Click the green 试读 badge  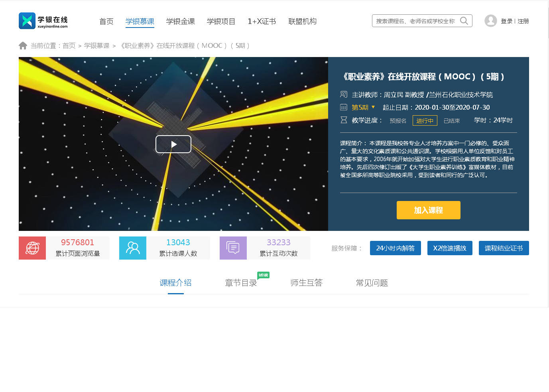click(x=263, y=275)
